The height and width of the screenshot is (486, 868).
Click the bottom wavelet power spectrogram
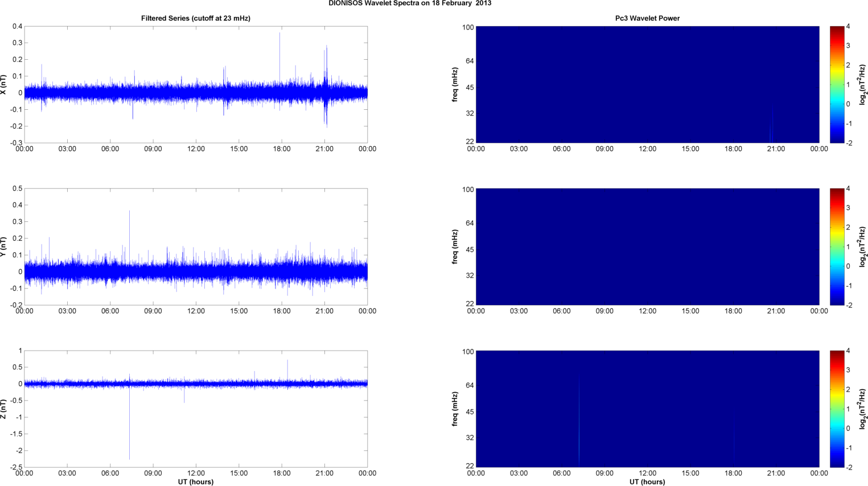click(647, 409)
